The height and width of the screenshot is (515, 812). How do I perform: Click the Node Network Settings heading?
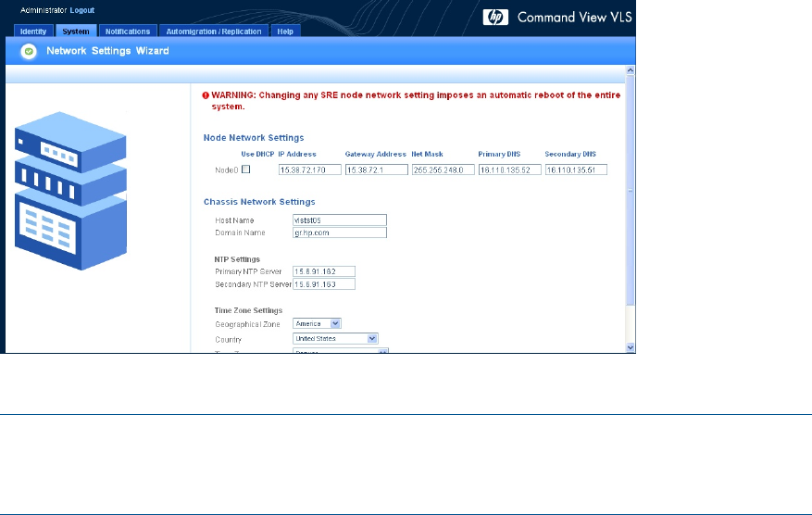tap(254, 138)
